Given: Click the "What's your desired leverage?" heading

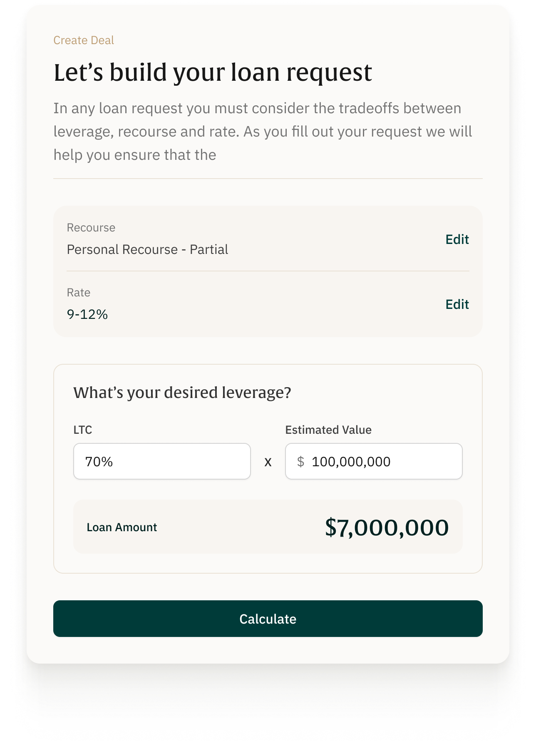Looking at the screenshot, I should (x=182, y=393).
